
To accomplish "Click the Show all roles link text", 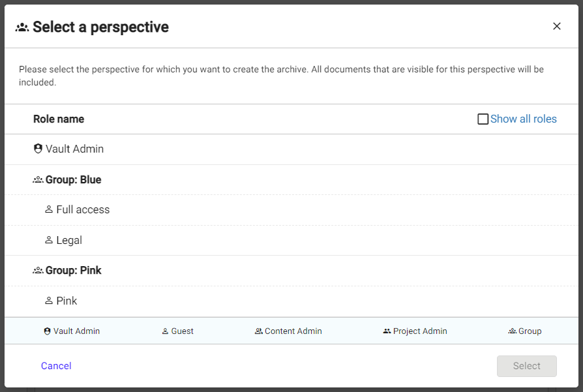I will 524,119.
